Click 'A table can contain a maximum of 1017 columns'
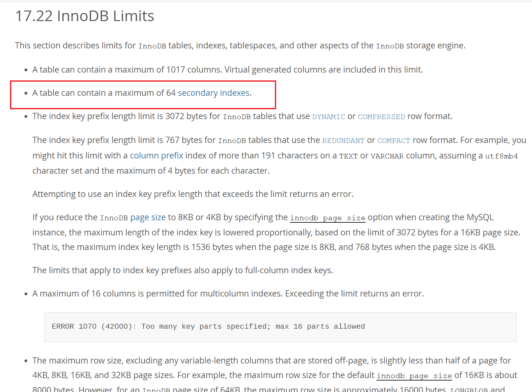 pos(127,70)
